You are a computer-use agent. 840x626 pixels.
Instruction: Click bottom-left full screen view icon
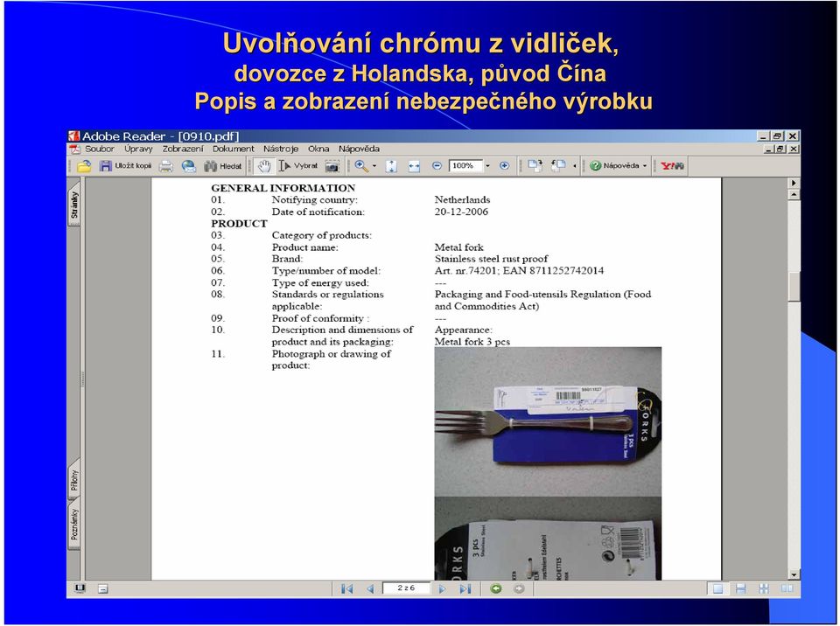point(80,589)
